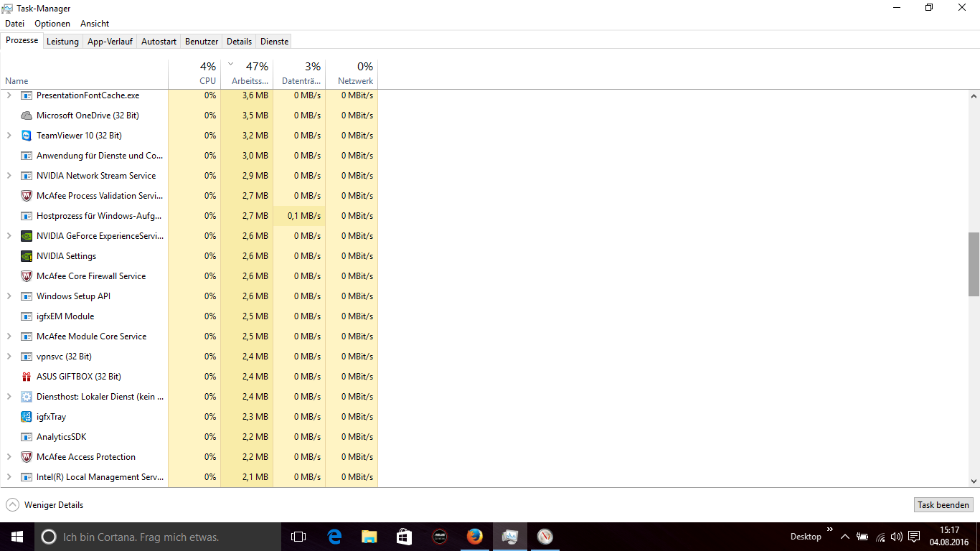Expand NVIDIA GeForce ExperienceService row
980x551 pixels.
tap(9, 236)
